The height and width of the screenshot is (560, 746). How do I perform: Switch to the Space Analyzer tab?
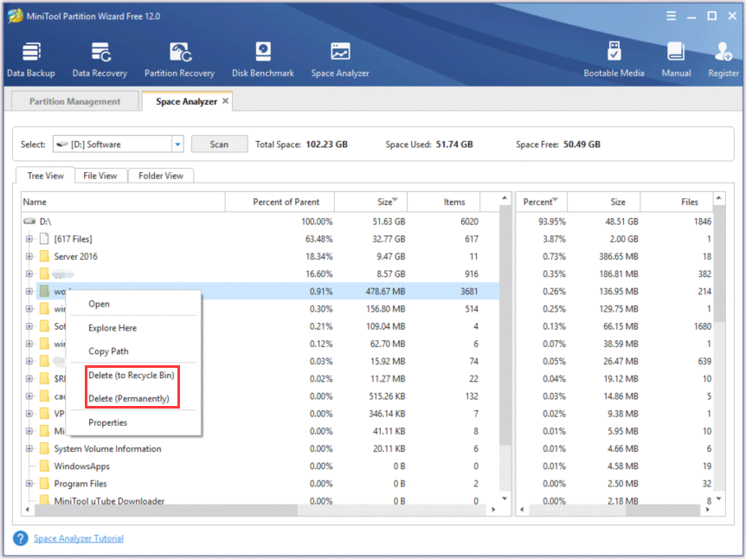186,101
